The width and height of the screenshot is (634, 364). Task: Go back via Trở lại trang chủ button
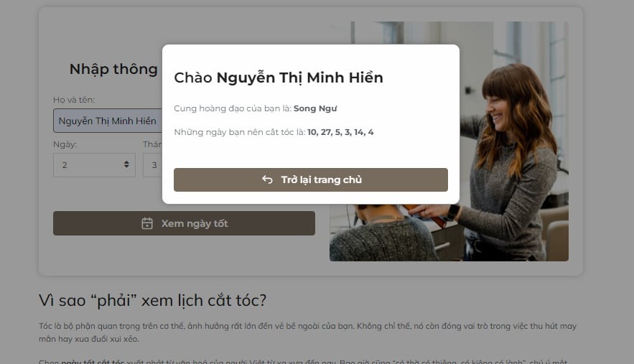[x=310, y=179]
